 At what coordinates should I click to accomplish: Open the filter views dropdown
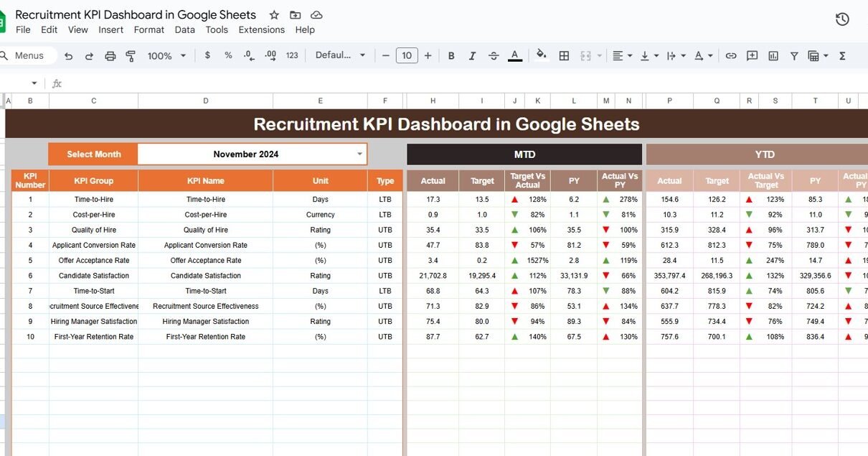(x=818, y=55)
